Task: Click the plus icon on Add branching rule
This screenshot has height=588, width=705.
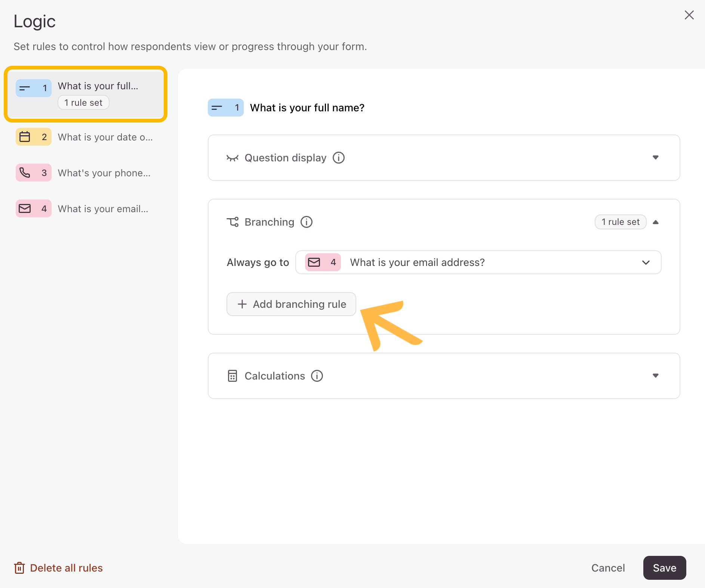Action: [x=242, y=304]
